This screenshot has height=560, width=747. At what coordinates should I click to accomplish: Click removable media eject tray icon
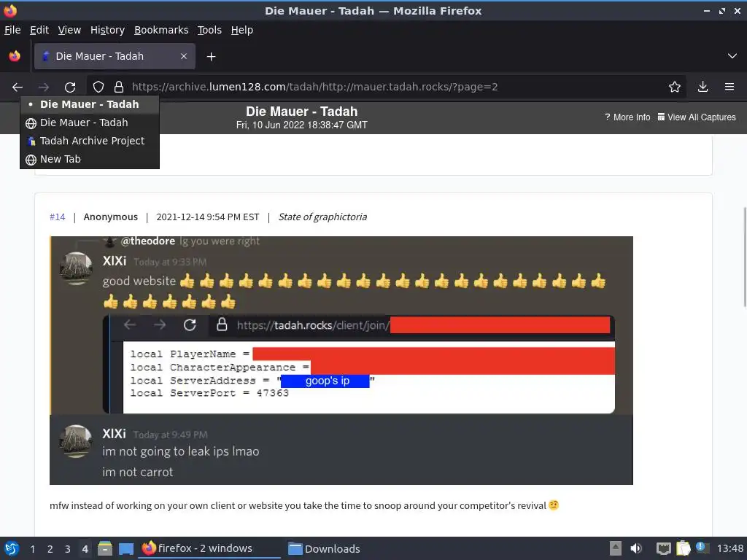616,548
